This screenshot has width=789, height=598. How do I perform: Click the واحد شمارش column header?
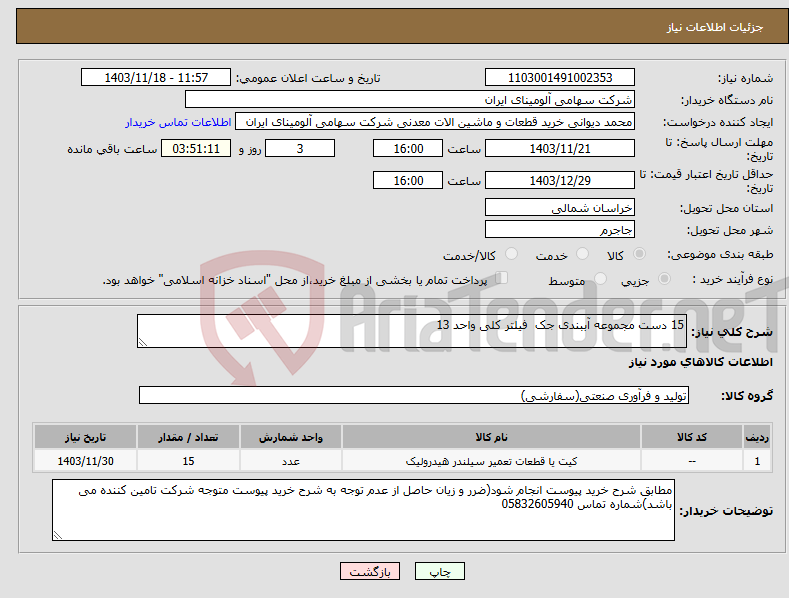coord(291,437)
